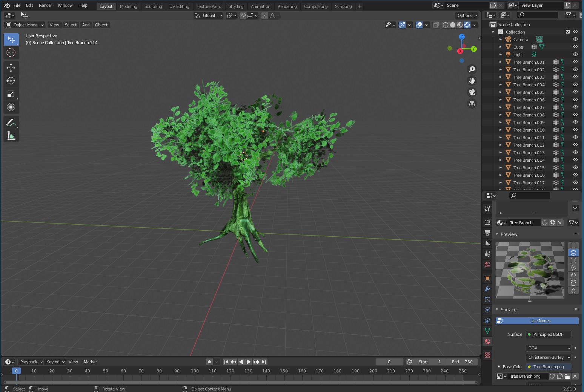Click the pan view hand icon

(472, 81)
